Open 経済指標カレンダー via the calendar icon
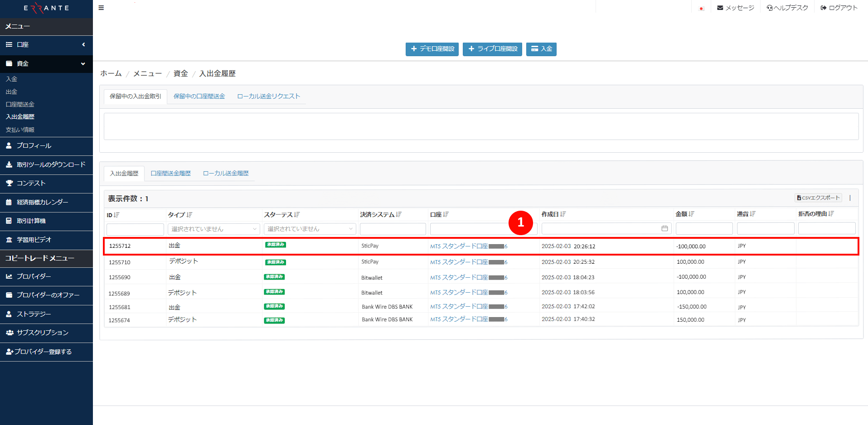The width and height of the screenshot is (868, 425). [9, 202]
